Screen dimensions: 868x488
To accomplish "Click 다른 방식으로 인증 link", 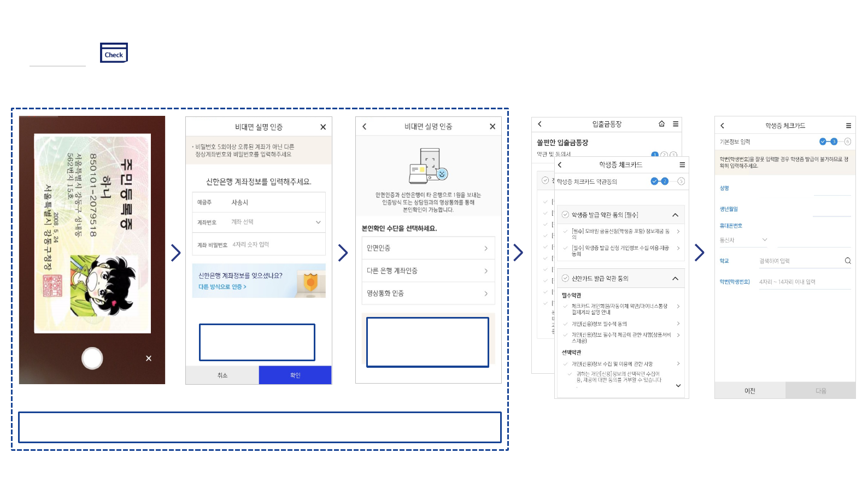I will pyautogui.click(x=222, y=287).
